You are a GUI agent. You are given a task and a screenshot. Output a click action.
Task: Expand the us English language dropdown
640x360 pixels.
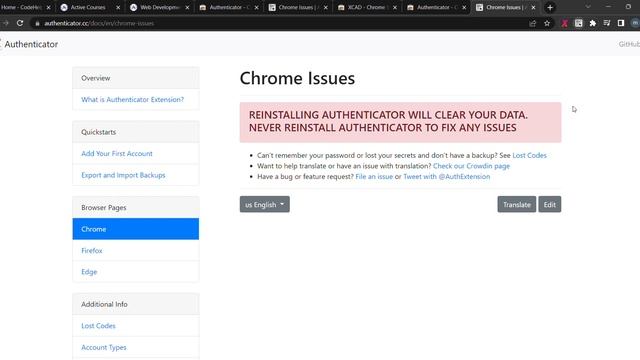coord(264,204)
